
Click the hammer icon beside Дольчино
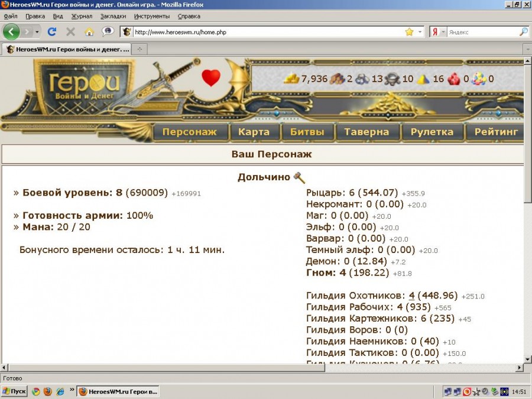point(299,177)
